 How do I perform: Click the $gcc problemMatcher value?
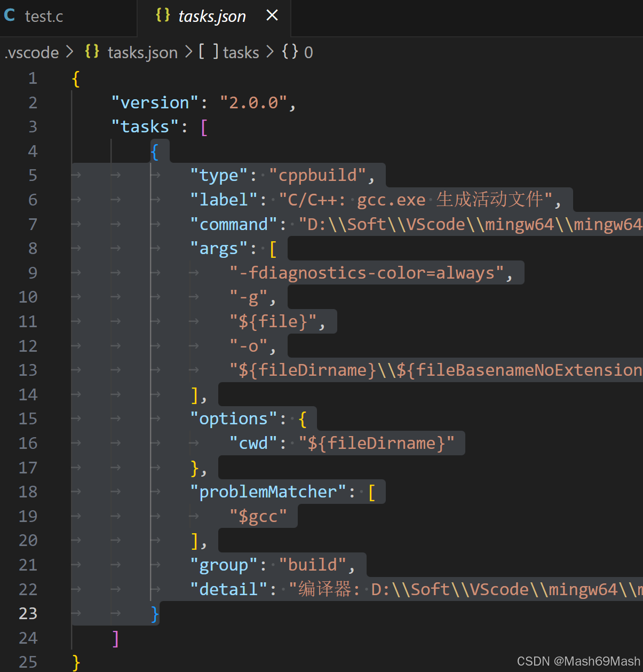point(257,516)
